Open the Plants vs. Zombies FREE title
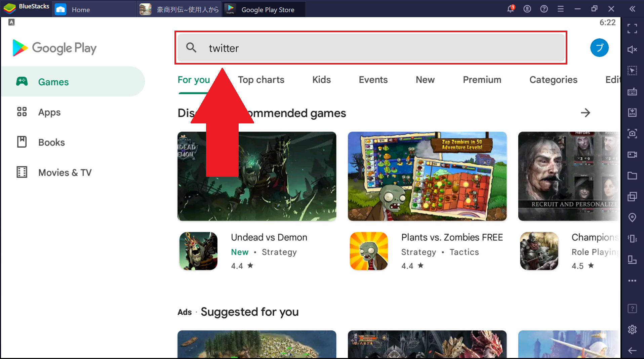 pos(452,237)
